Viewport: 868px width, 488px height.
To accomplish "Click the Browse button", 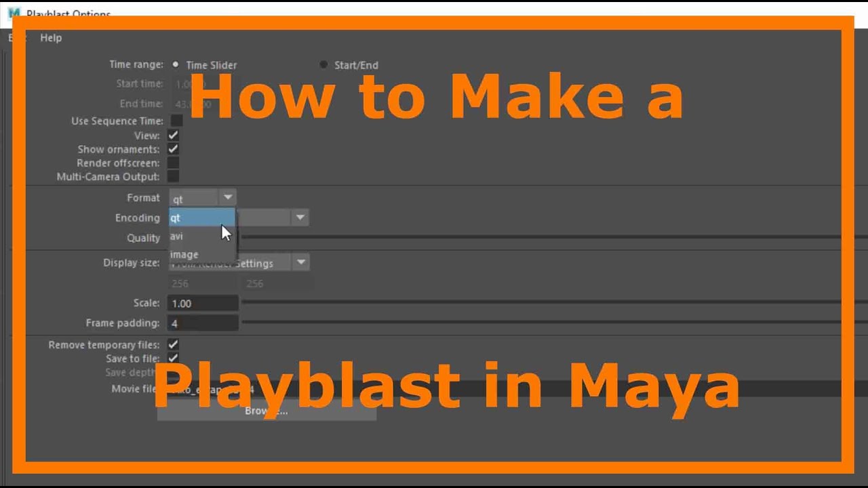I will click(x=267, y=411).
